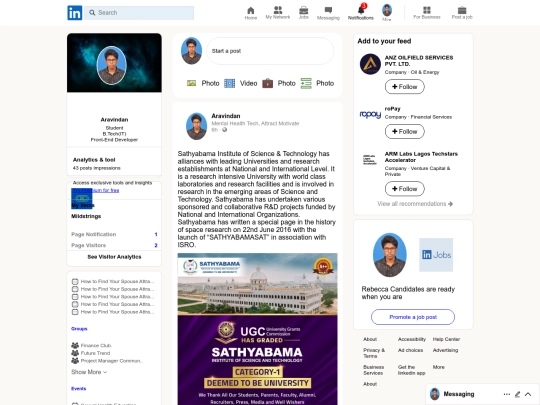
Task: Compose new message pencil icon
Action: tap(517, 394)
